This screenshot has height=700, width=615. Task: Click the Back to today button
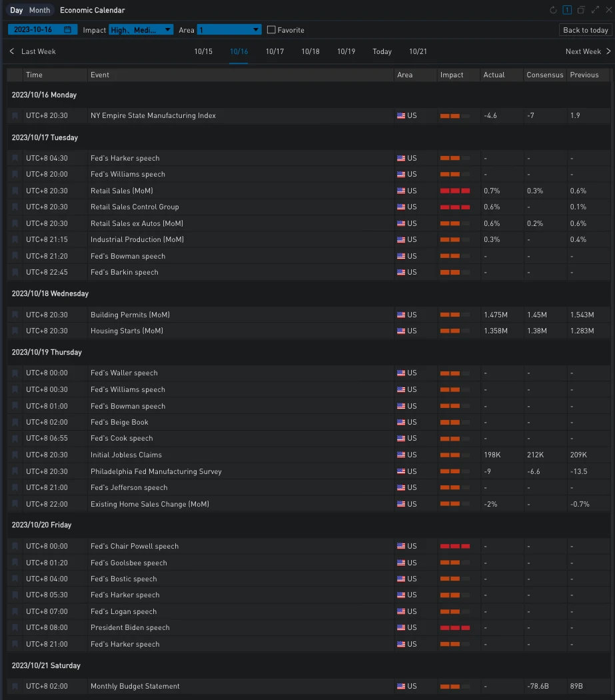point(585,30)
